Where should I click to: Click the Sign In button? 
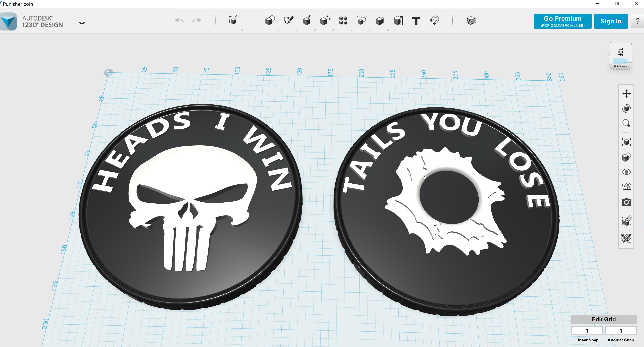611,21
